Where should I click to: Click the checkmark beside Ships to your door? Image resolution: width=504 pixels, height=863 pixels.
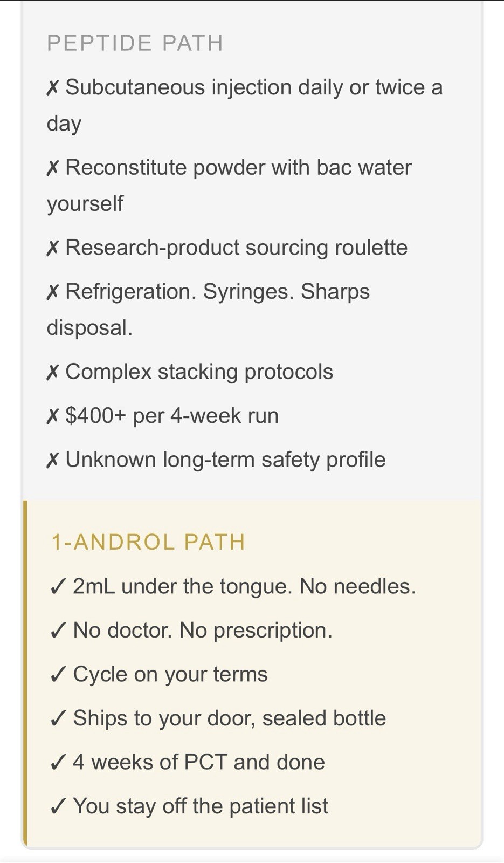coord(58,718)
